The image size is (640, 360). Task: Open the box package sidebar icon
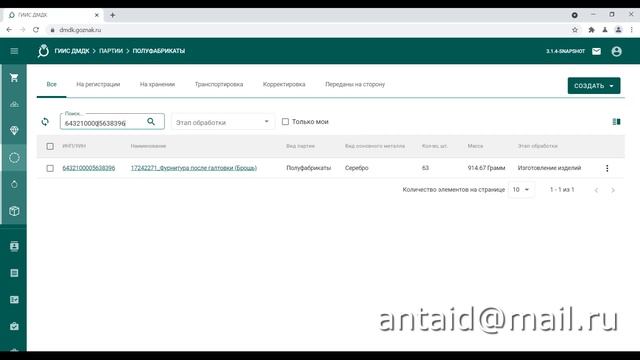[x=14, y=211]
